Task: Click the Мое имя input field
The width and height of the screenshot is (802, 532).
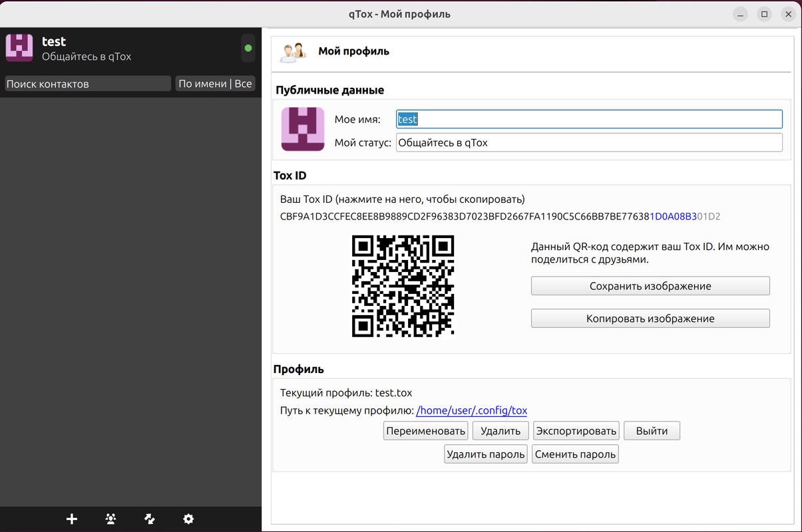Action: click(x=589, y=119)
